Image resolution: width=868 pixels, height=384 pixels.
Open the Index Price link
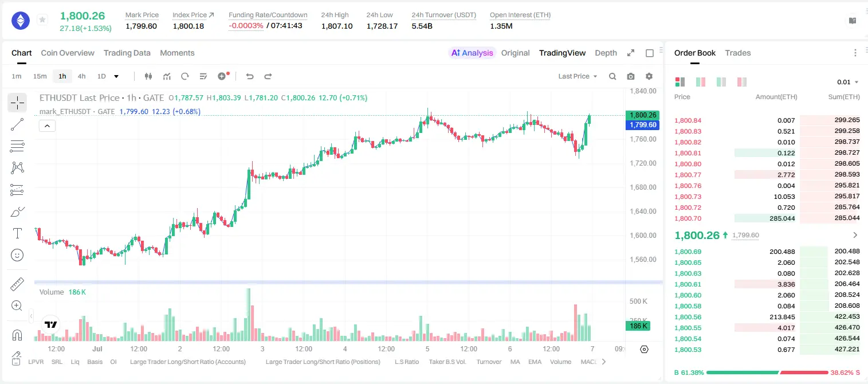tap(193, 15)
